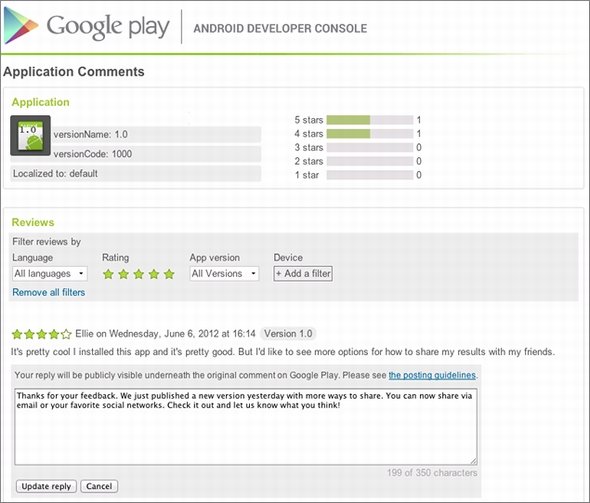The height and width of the screenshot is (503, 590).
Task: Click Ellie's four-star review rating
Action: [x=41, y=334]
